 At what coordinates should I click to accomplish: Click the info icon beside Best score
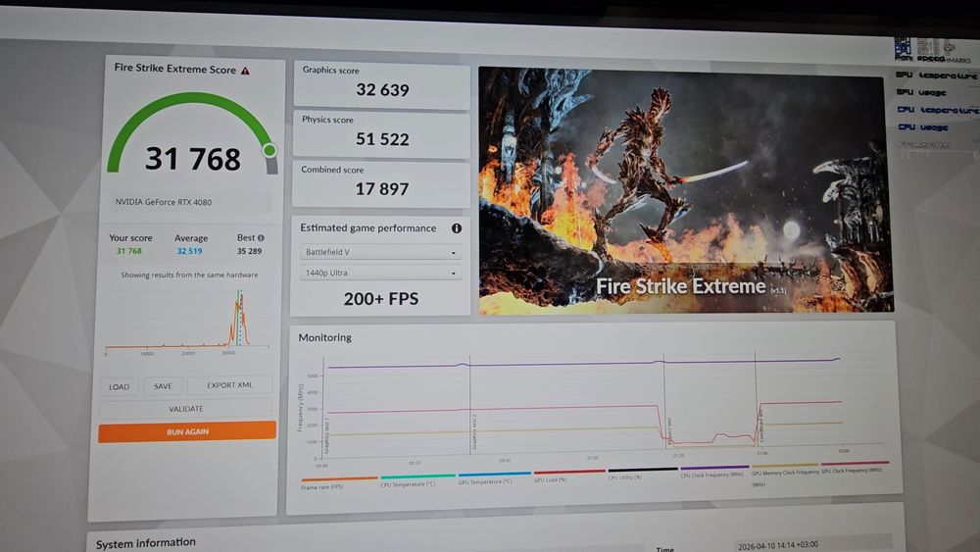(261, 238)
